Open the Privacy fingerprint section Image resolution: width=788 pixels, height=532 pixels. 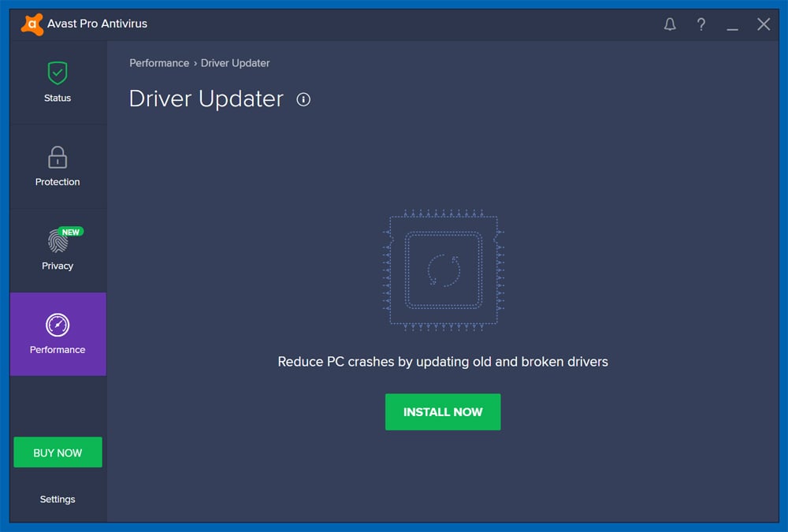[58, 251]
